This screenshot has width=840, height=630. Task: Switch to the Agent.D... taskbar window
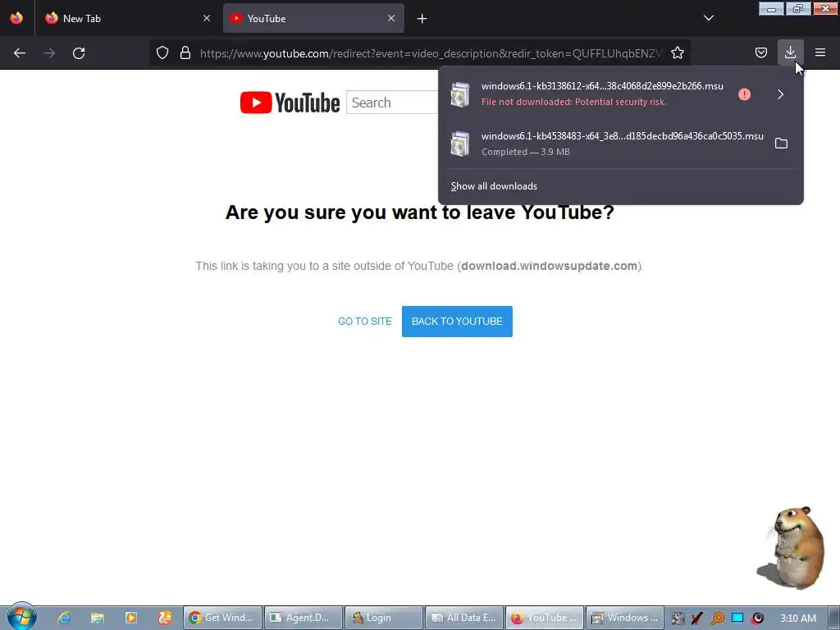(304, 618)
